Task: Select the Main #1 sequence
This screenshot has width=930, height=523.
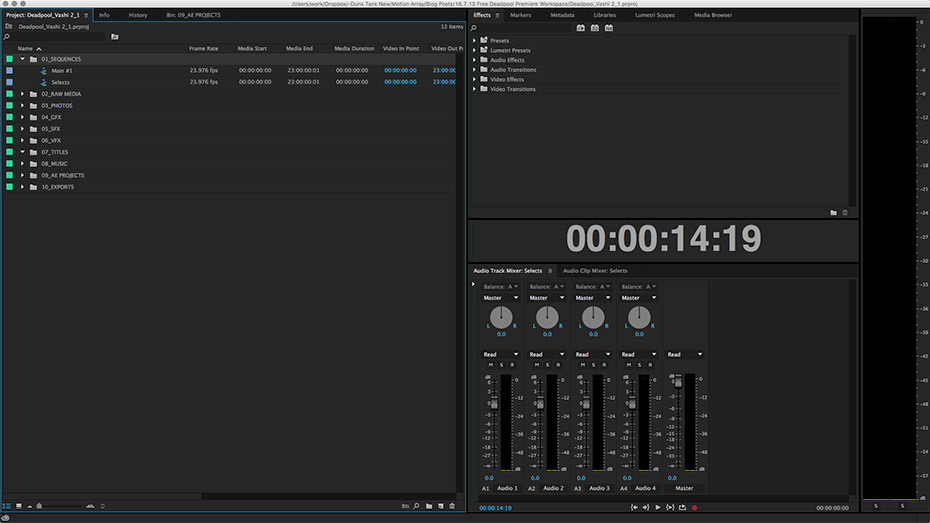Action: tap(62, 71)
